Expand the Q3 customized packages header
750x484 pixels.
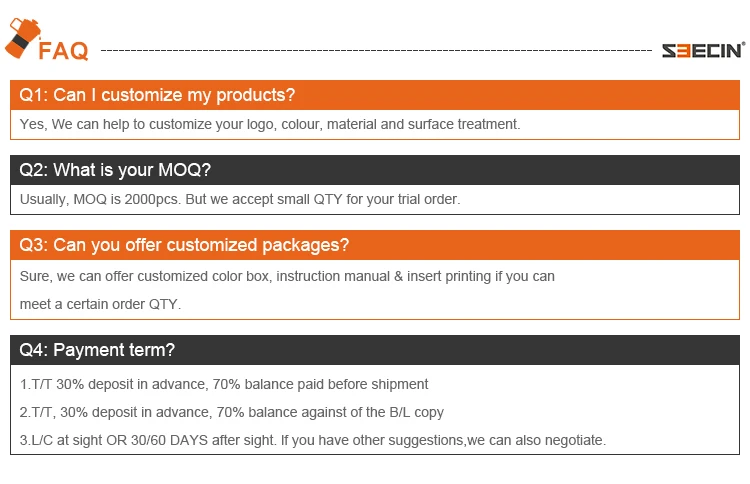pyautogui.click(x=375, y=245)
